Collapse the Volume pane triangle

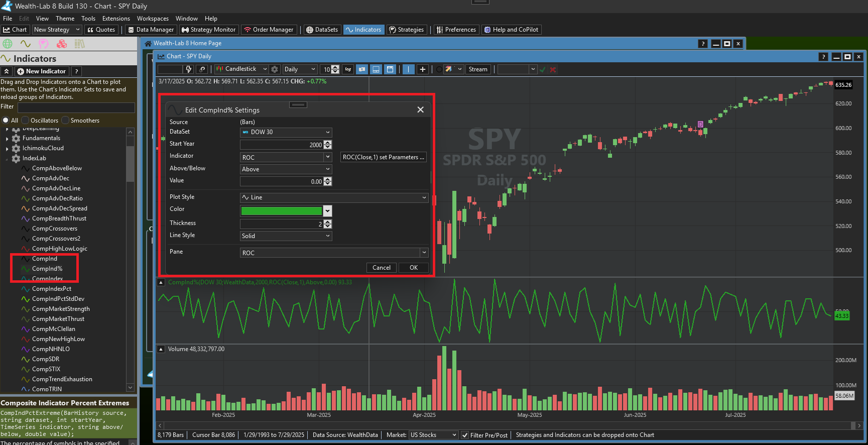(161, 349)
